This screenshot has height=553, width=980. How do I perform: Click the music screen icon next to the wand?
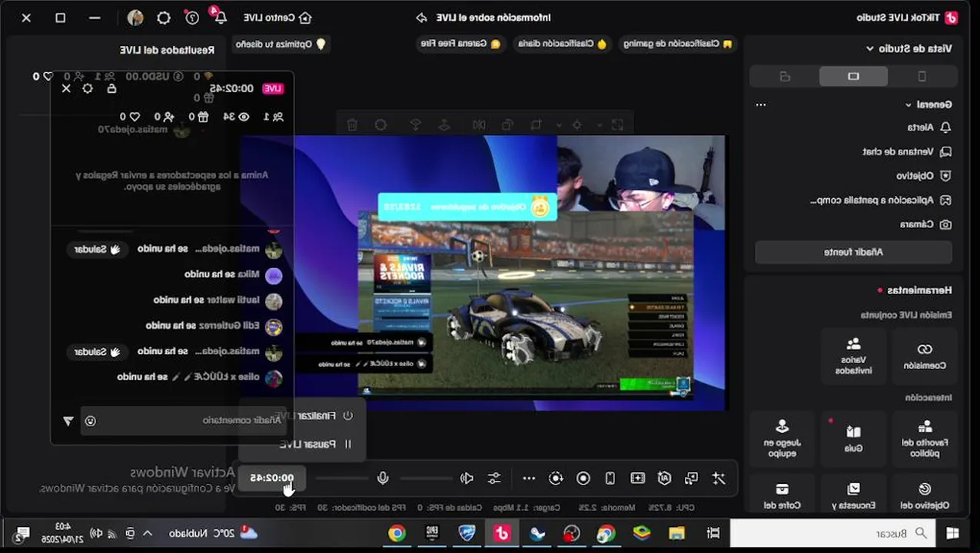point(691,478)
